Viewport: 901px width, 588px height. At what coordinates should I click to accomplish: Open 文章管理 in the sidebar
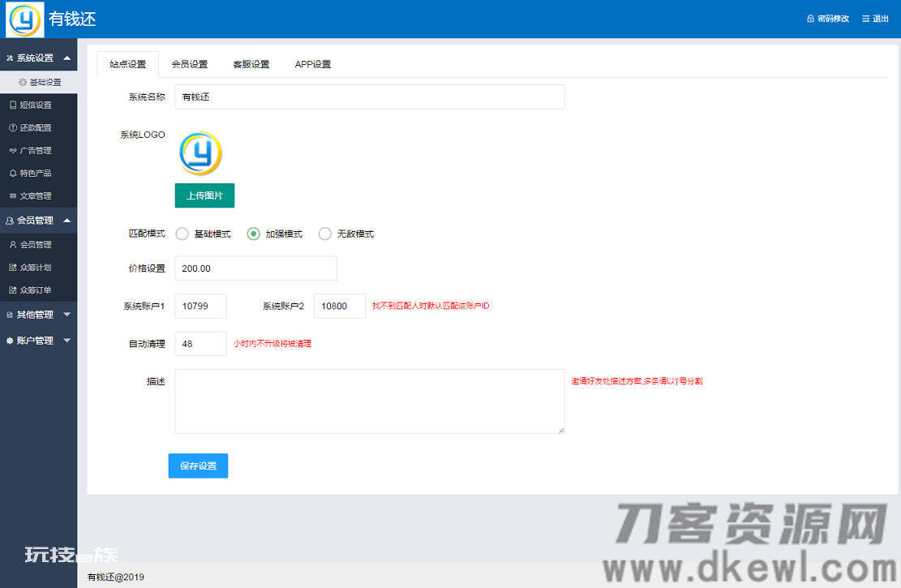coord(38,196)
